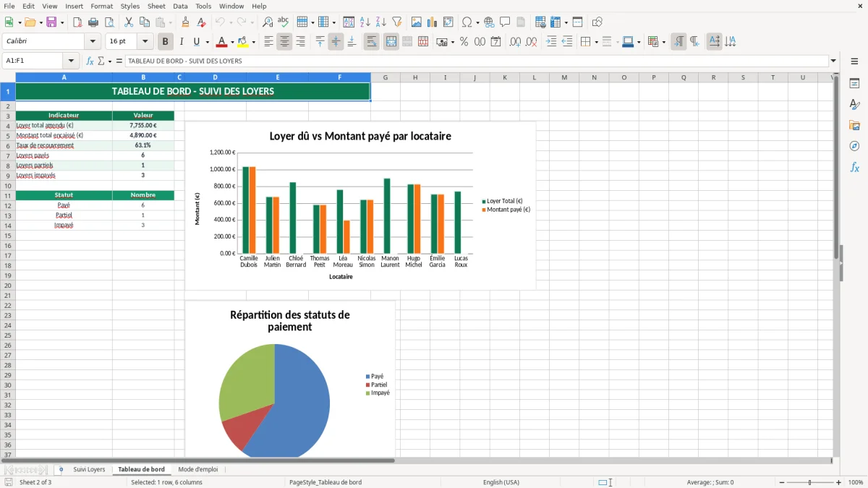
Task: Expand the Name Box dropdown
Action: click(71, 61)
